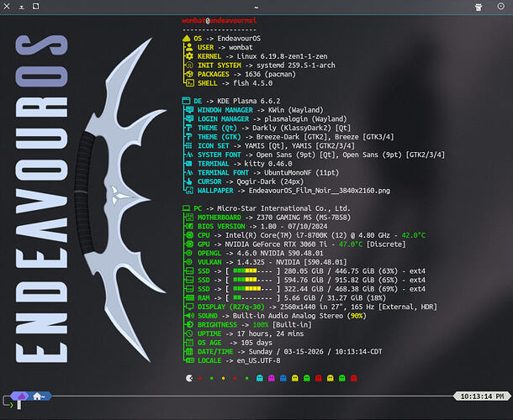Click the "UbuntuMonoNF (11pt)" font value
513x420 pixels.
click(x=302, y=172)
